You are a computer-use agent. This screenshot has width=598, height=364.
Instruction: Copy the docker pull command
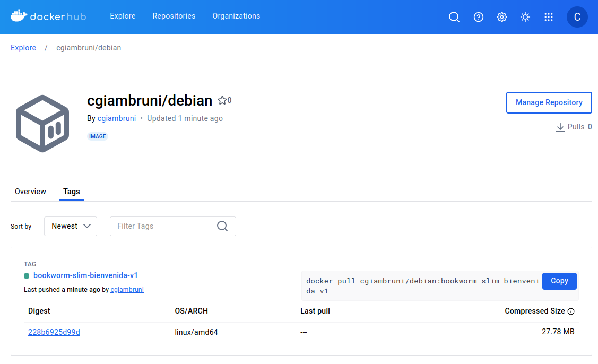(559, 281)
